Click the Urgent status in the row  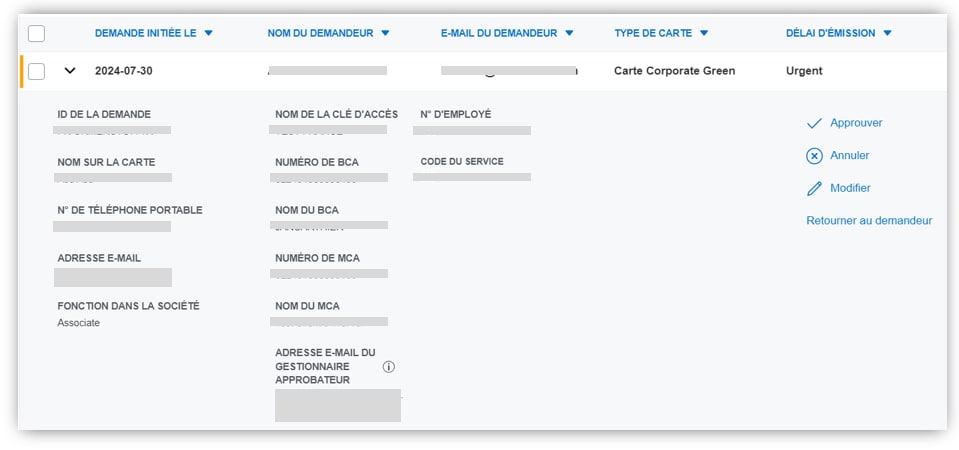804,71
